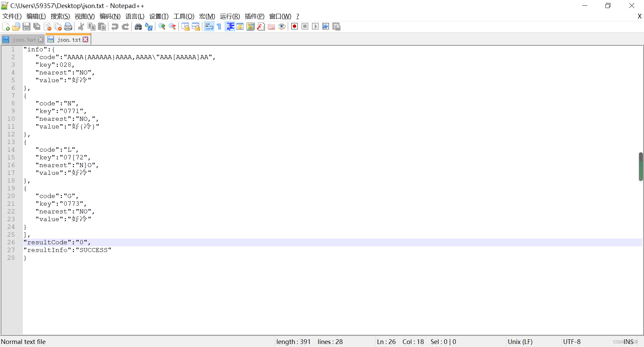Click the Redo arrow icon

(125, 27)
